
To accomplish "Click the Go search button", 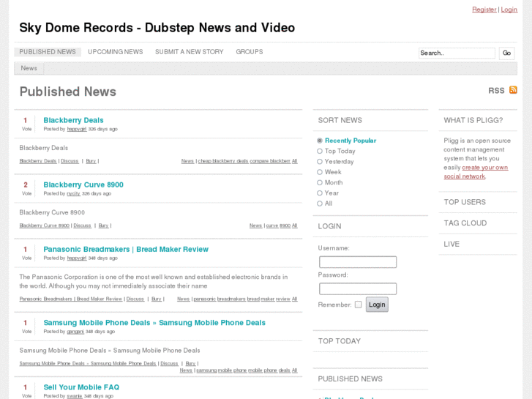I will click(x=506, y=53).
